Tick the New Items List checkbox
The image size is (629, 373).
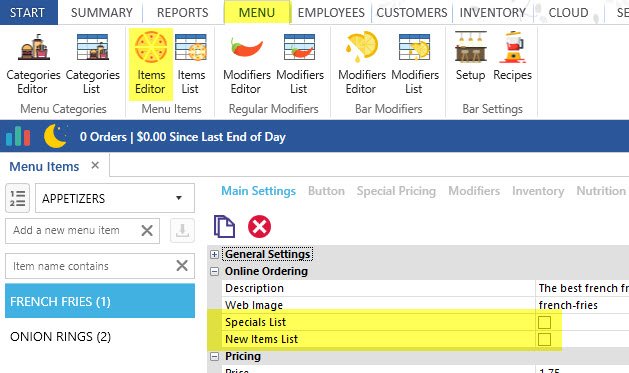[x=544, y=339]
